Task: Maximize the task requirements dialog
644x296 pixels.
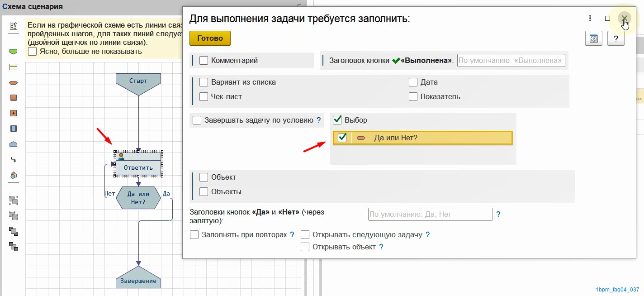Action: pyautogui.click(x=607, y=18)
